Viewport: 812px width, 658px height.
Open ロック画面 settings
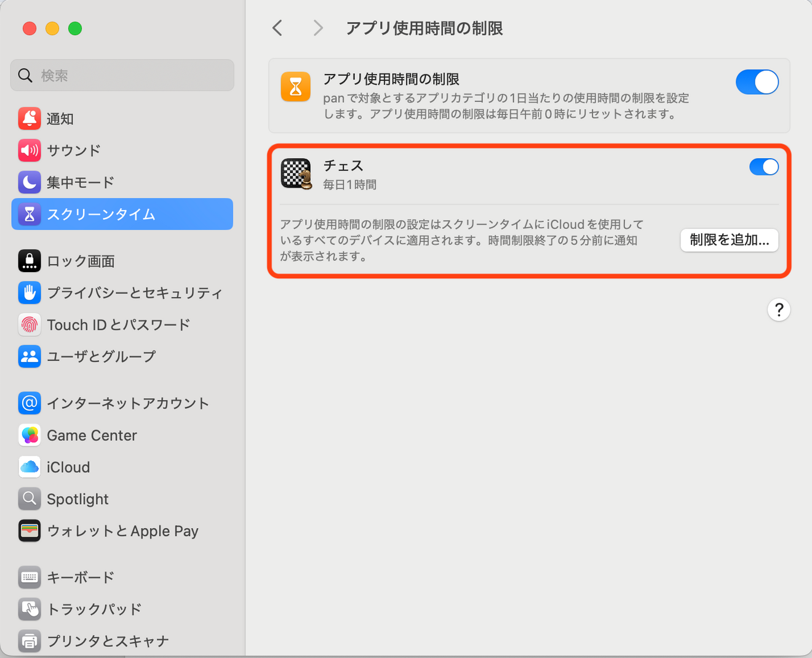pyautogui.click(x=81, y=261)
